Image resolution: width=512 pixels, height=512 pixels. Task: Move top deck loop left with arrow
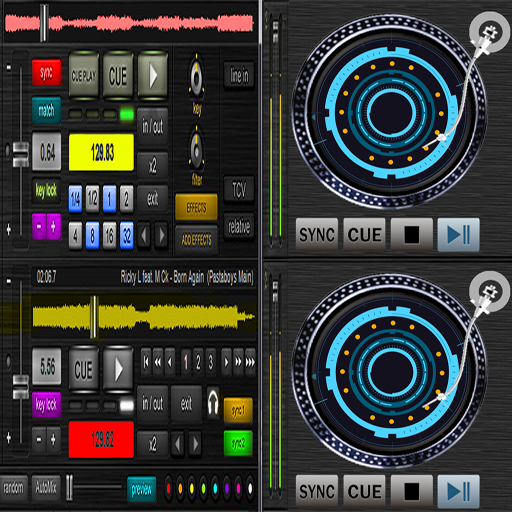144,236
